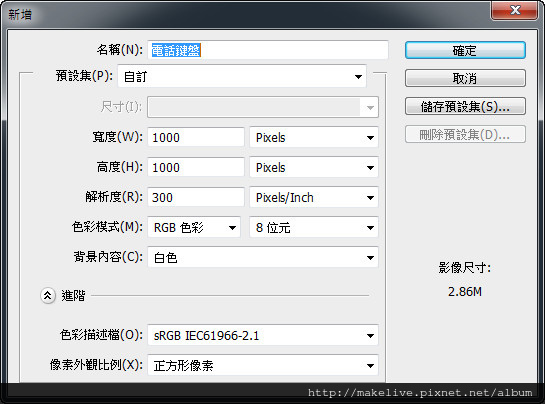Click the 名稱(N): label
The height and width of the screenshot is (404, 545).
[120, 50]
